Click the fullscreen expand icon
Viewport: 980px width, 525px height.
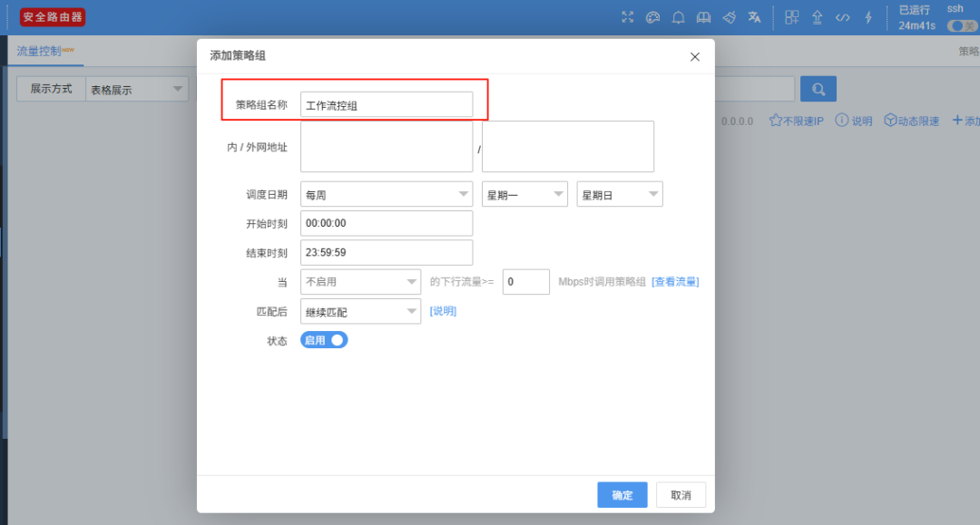point(628,17)
